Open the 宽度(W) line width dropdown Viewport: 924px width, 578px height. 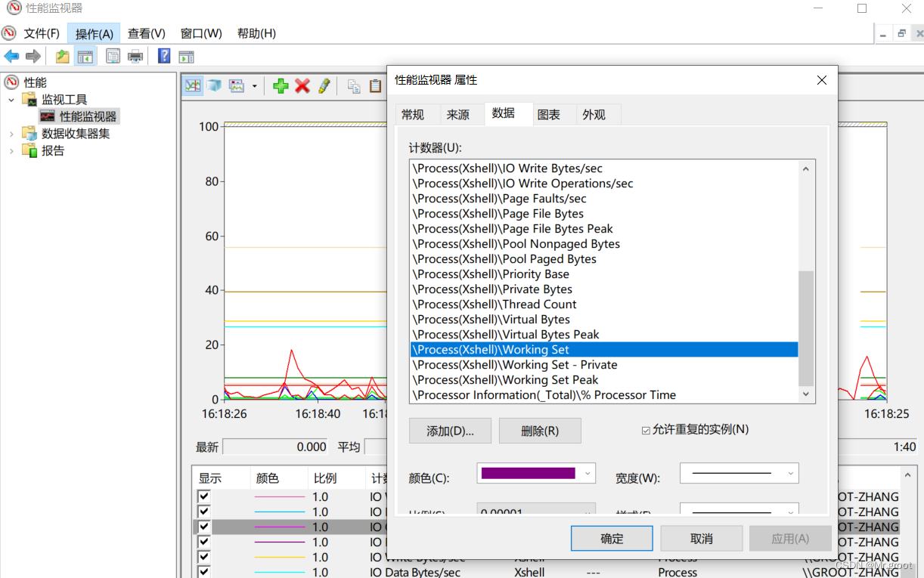coord(791,471)
